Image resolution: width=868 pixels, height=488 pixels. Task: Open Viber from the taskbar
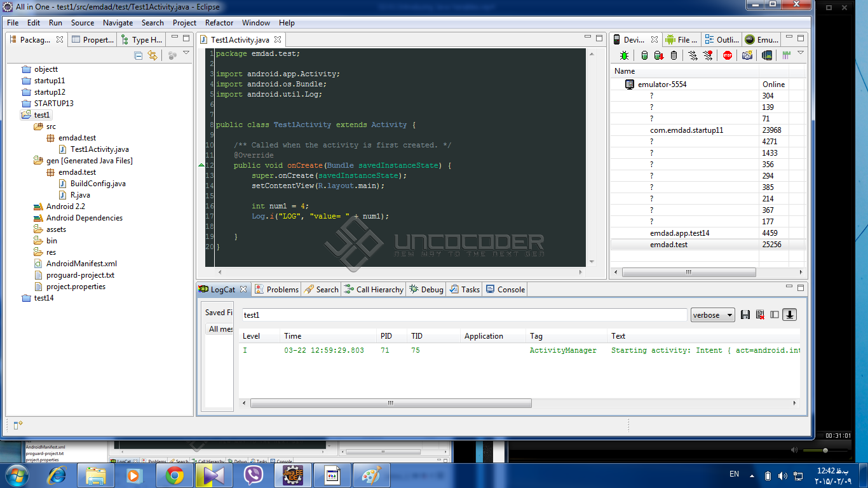[254, 475]
